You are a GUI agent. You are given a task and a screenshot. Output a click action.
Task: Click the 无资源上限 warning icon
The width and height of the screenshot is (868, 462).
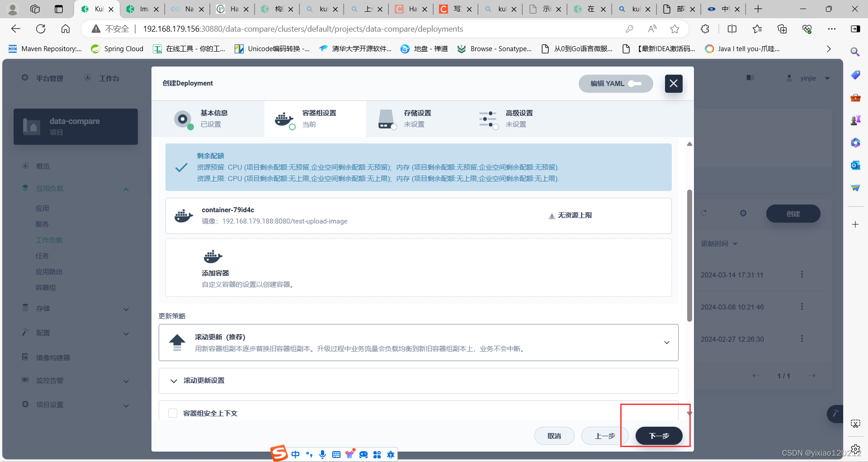(x=552, y=216)
